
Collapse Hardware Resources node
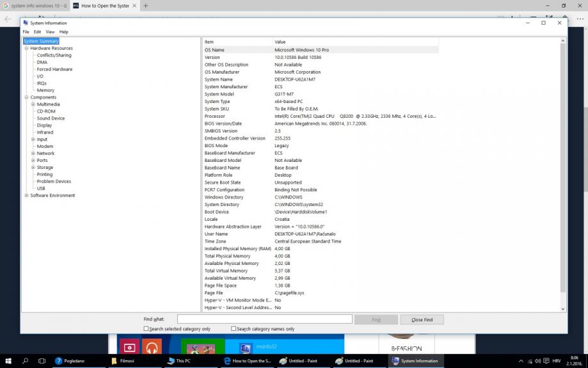click(x=27, y=48)
